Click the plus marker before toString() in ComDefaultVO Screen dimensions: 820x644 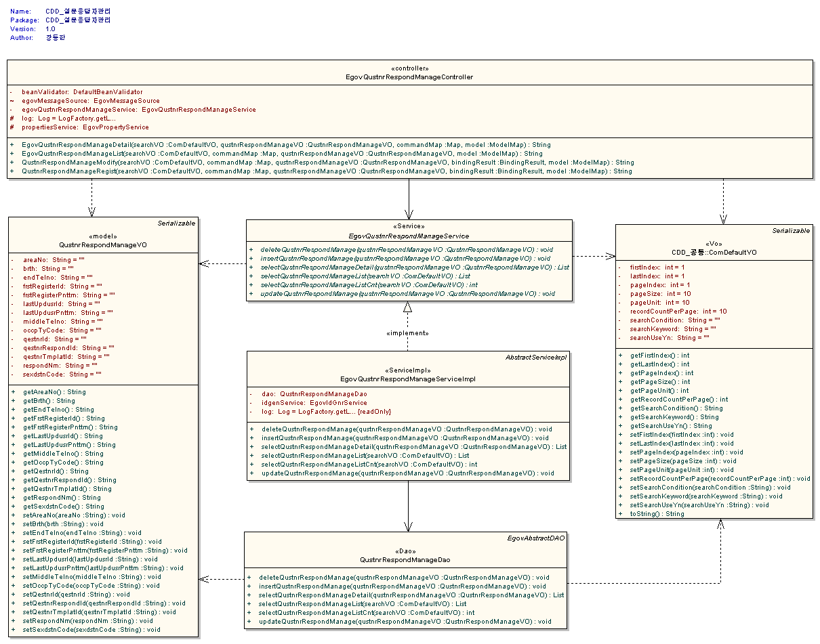coord(620,514)
